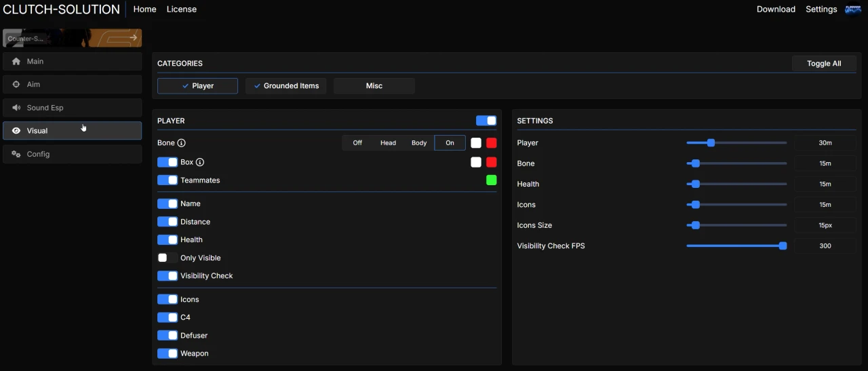Click the Player value field showing 30m
The image size is (868, 371).
pyautogui.click(x=825, y=143)
